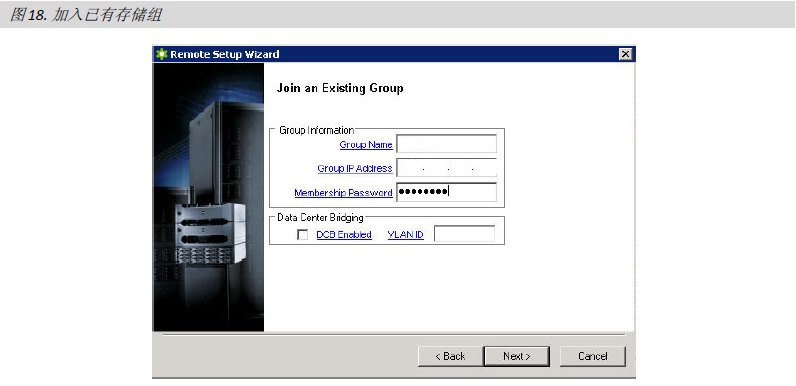The image size is (796, 386).
Task: Close the Remote Setup Wizard window
Action: click(x=625, y=54)
